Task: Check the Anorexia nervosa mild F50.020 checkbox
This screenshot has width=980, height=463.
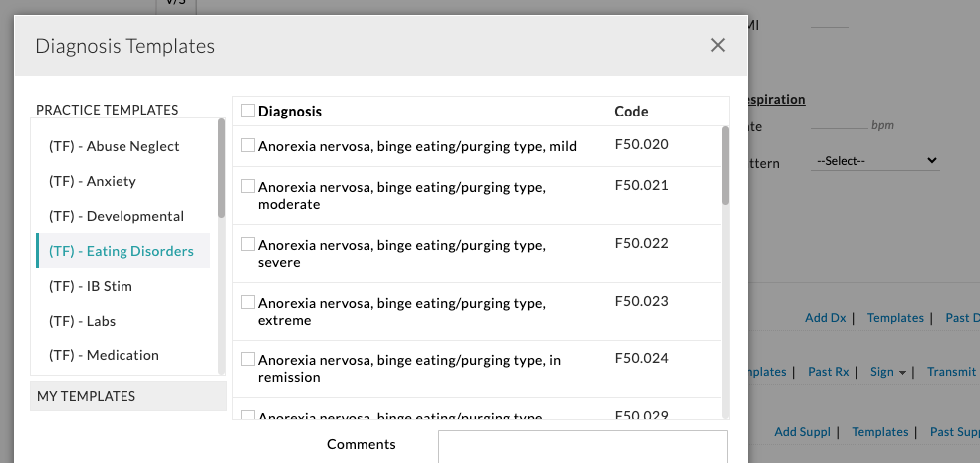Action: pyautogui.click(x=248, y=145)
